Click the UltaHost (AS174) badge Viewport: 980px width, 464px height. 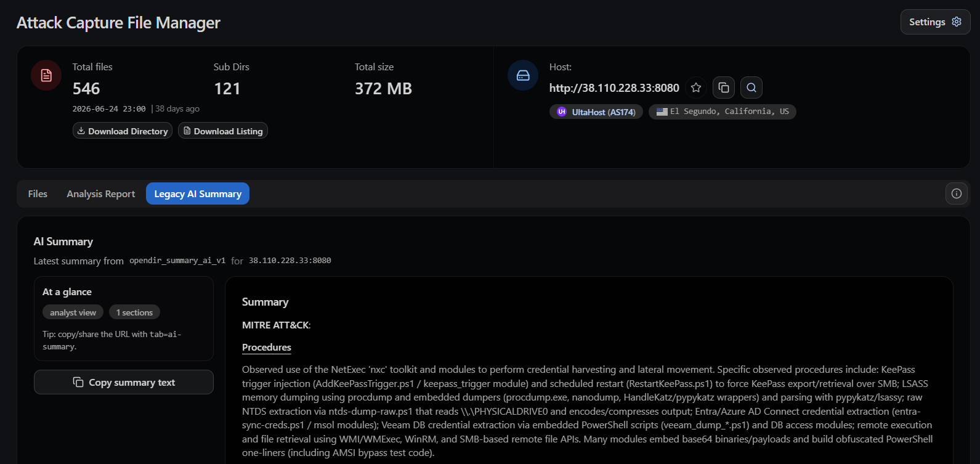pos(596,112)
